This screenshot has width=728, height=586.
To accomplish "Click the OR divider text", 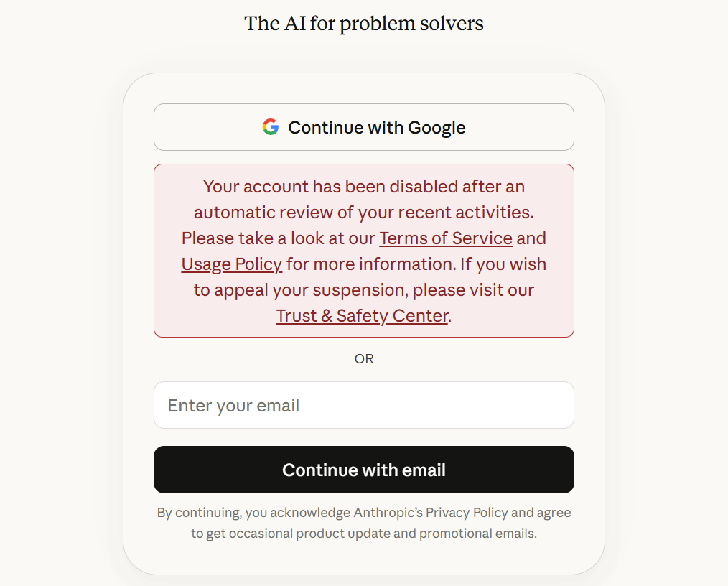I will [364, 358].
